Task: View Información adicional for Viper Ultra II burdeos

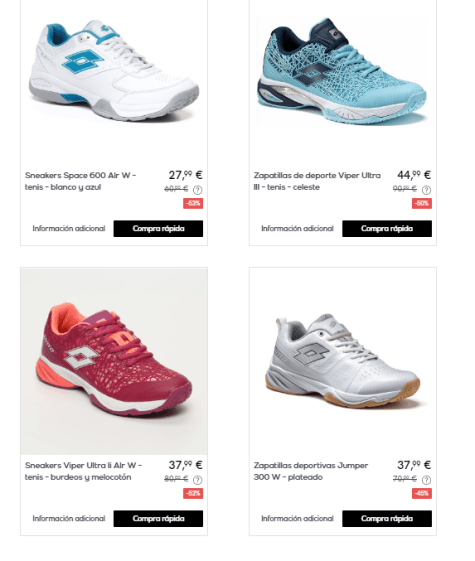Action: point(69,519)
